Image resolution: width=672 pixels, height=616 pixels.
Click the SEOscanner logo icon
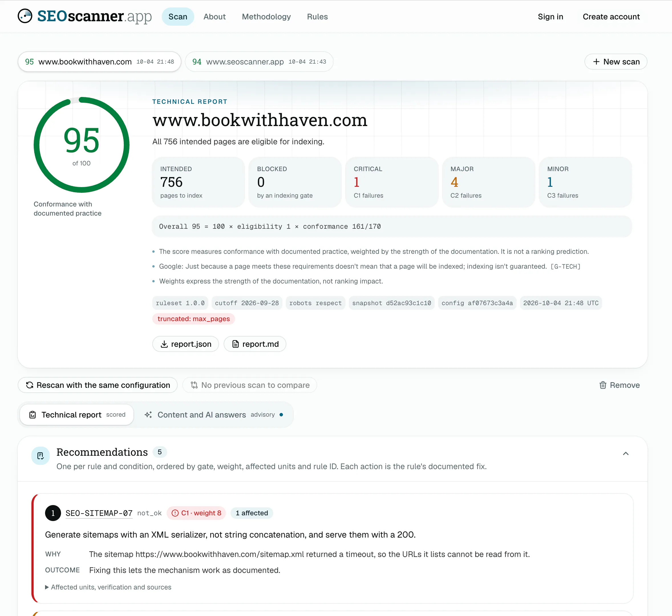click(25, 16)
